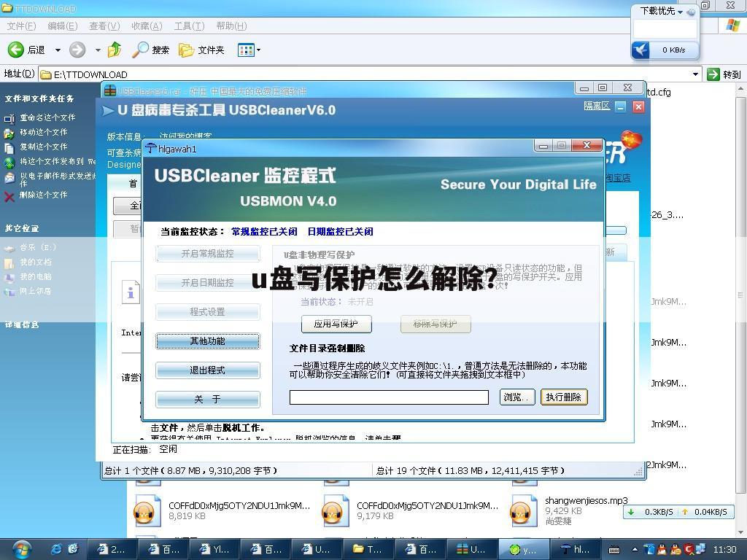Click the 网上邻居 icon in sidebar
747x560 pixels.
click(9, 292)
